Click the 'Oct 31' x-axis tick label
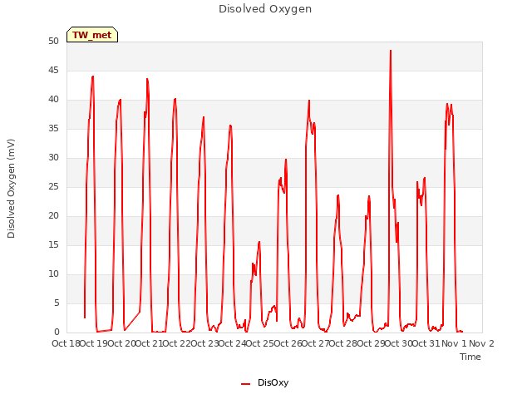The width and height of the screenshot is (532, 399). 426,343
